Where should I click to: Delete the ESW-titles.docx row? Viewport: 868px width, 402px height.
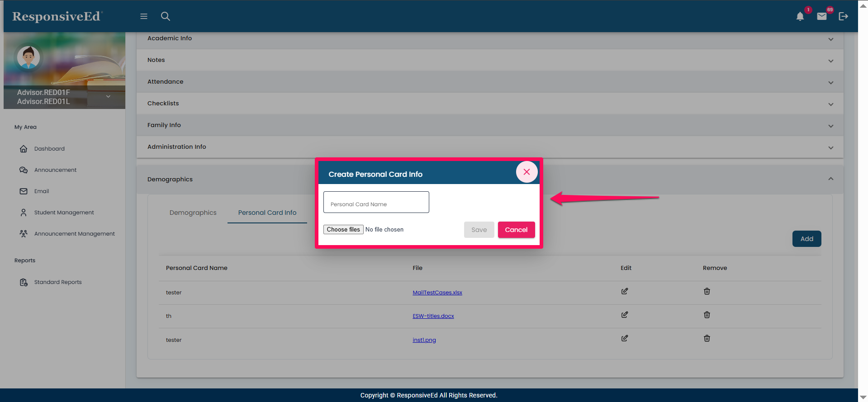click(707, 315)
